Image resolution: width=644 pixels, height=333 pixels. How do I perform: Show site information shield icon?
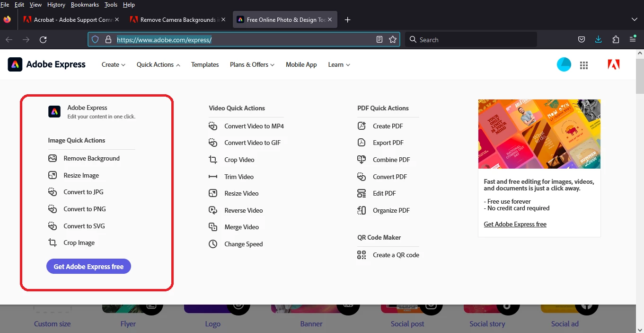(95, 40)
